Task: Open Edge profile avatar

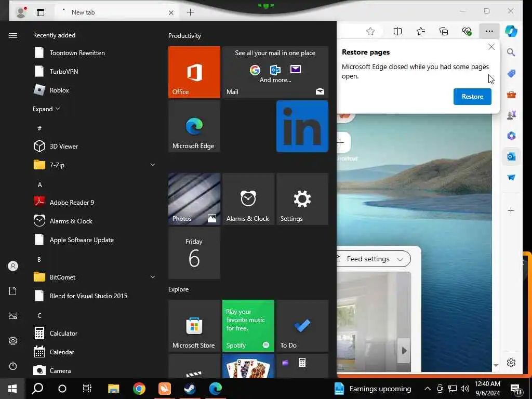Action: [x=21, y=12]
